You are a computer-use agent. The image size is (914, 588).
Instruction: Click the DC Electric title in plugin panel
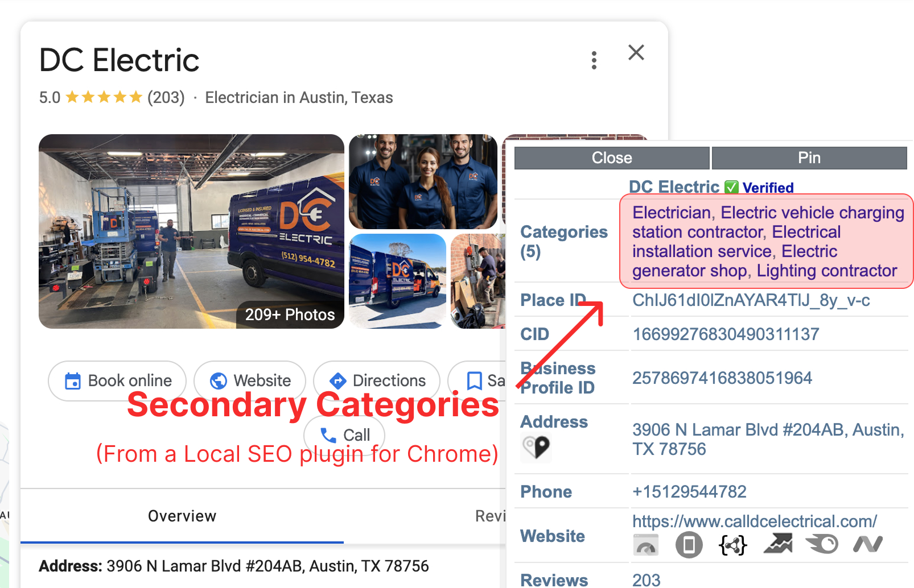(674, 187)
